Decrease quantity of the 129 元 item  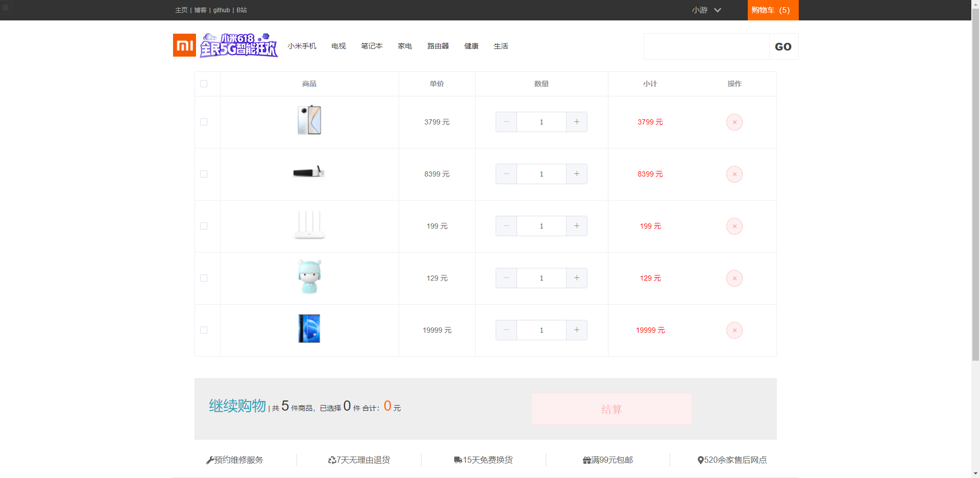506,278
